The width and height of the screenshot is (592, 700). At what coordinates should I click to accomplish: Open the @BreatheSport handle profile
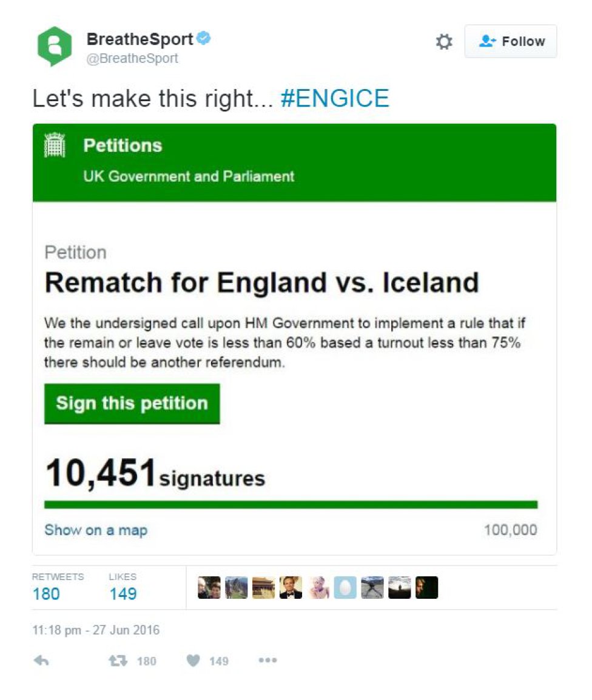tap(132, 58)
